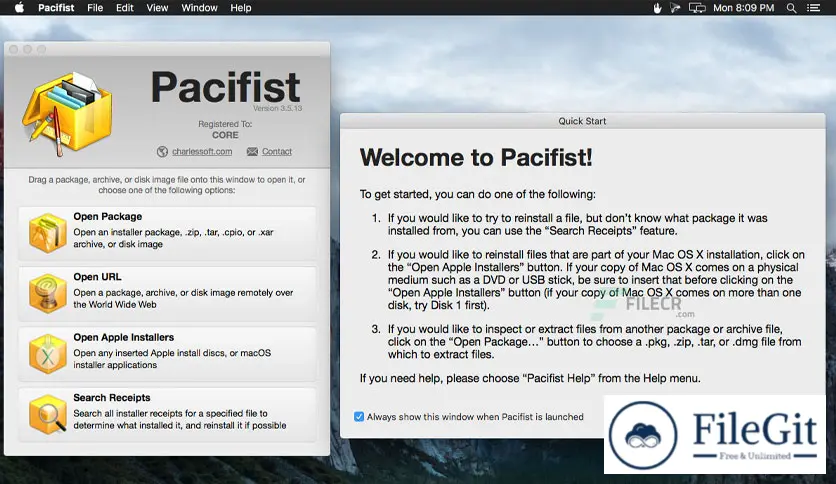836x484 pixels.
Task: Uncheck Always show this window checkbox
Action: (359, 417)
